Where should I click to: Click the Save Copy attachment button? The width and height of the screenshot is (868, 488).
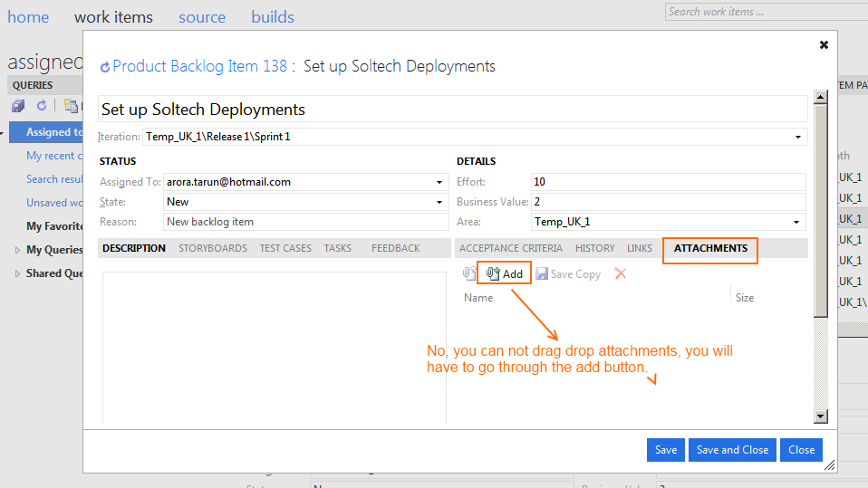tap(568, 273)
